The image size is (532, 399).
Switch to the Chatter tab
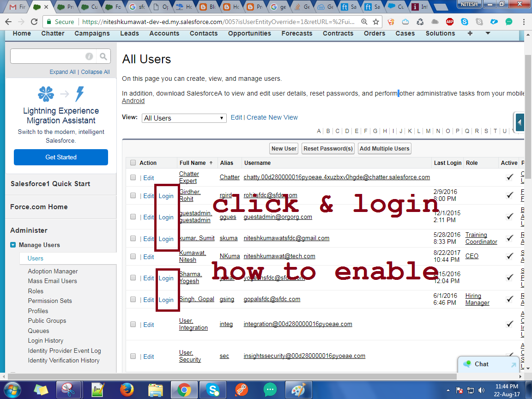pyautogui.click(x=53, y=33)
